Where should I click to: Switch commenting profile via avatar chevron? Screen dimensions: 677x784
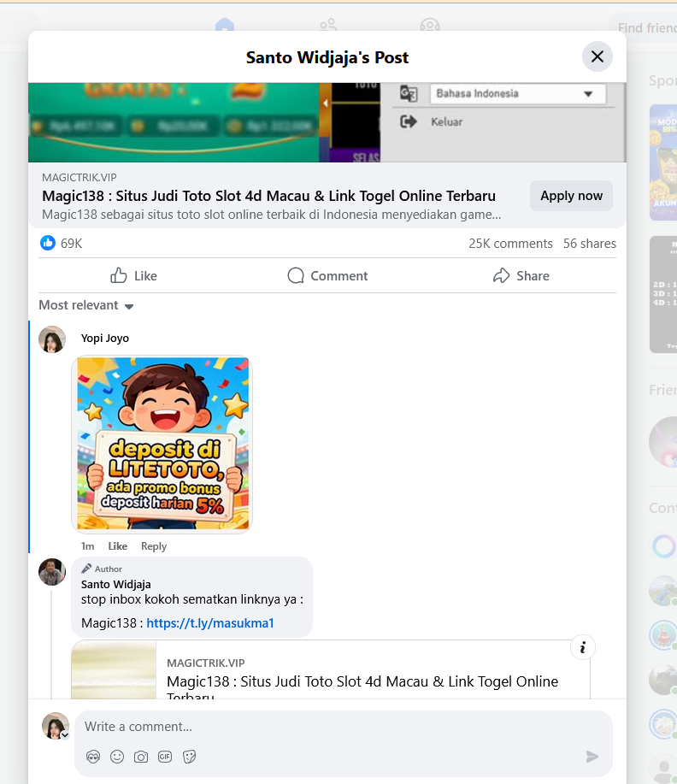(x=64, y=735)
